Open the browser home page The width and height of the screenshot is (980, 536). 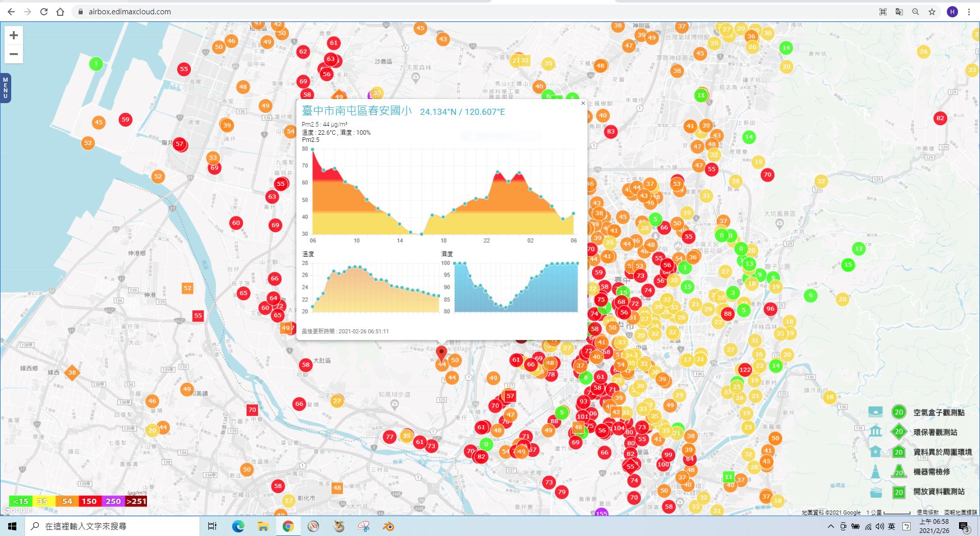click(60, 12)
